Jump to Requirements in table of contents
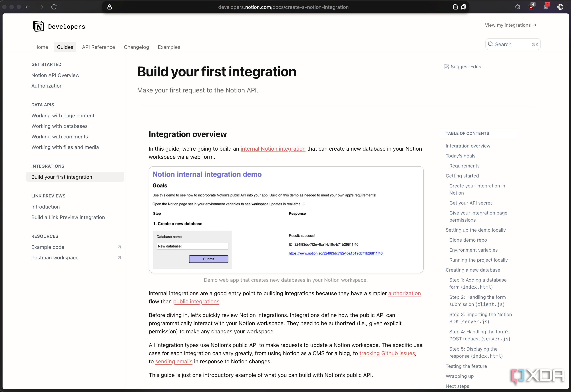 (464, 166)
